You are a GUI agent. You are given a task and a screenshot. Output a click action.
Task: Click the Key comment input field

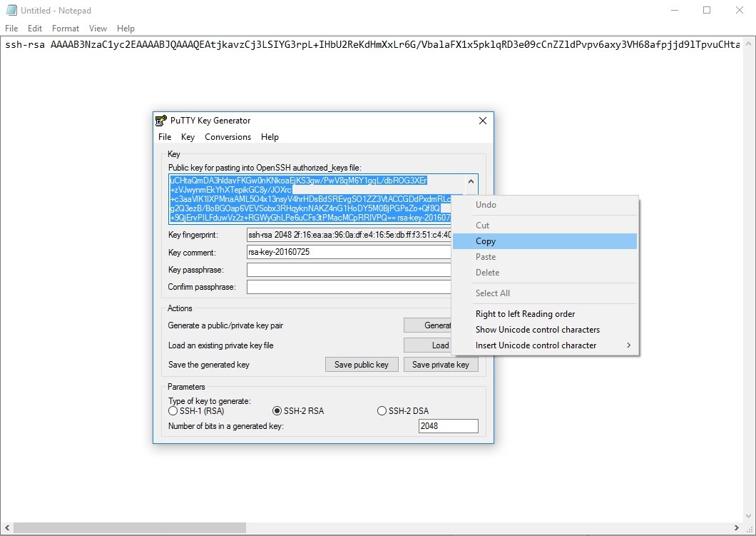[x=349, y=252]
